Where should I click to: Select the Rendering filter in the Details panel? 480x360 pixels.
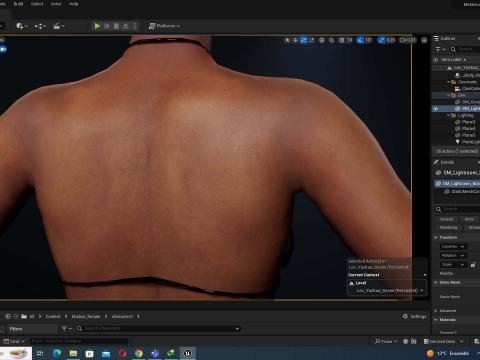(448, 227)
